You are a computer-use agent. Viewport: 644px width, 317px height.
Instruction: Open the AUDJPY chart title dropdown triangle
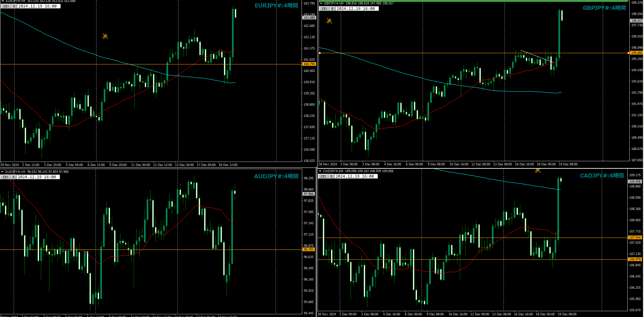(2, 172)
